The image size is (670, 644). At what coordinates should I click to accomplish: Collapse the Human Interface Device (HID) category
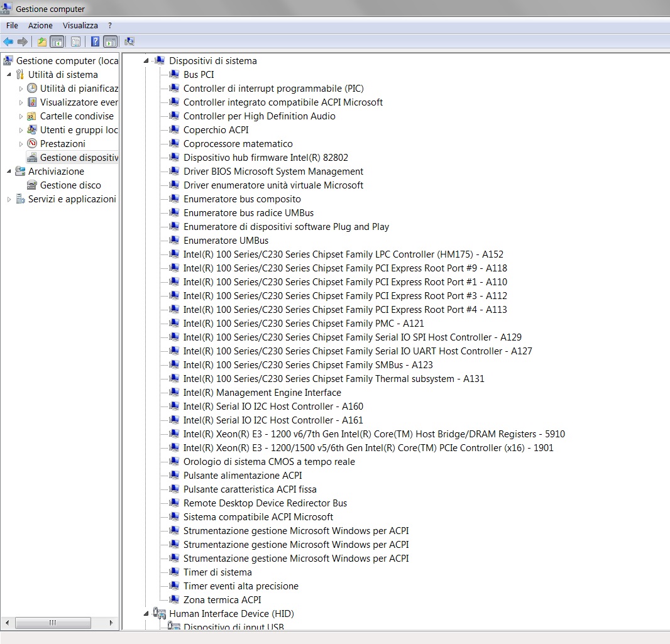(x=146, y=614)
